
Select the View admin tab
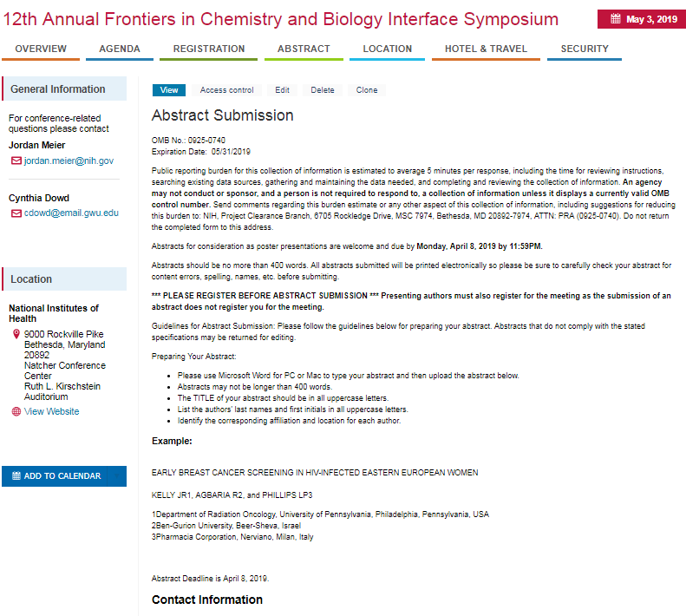pos(169,90)
